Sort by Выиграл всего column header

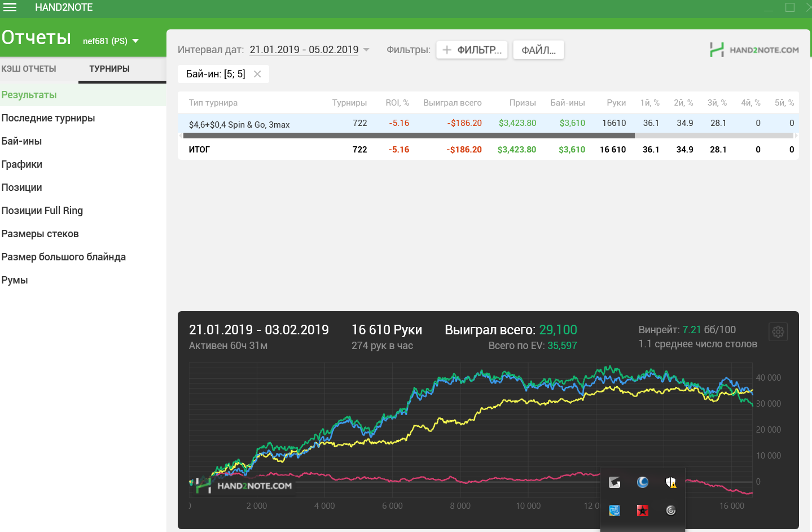pos(453,103)
